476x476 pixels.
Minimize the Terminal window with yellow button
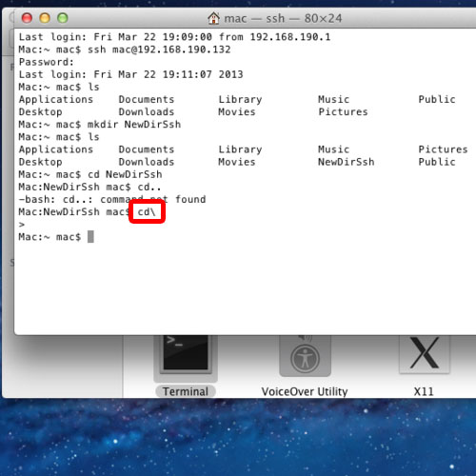pos(45,18)
